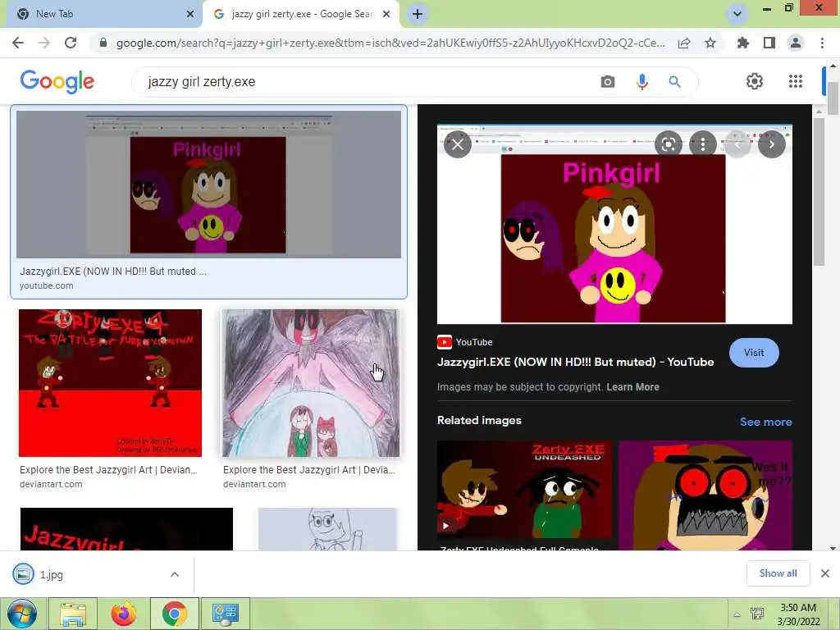The width and height of the screenshot is (840, 630).
Task: Show the previous image in preview
Action: pos(737,144)
